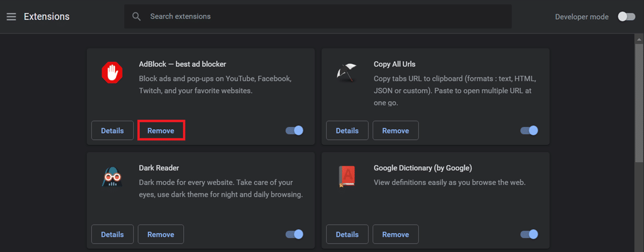
Task: Enable Developer mode switch
Action: click(x=626, y=17)
